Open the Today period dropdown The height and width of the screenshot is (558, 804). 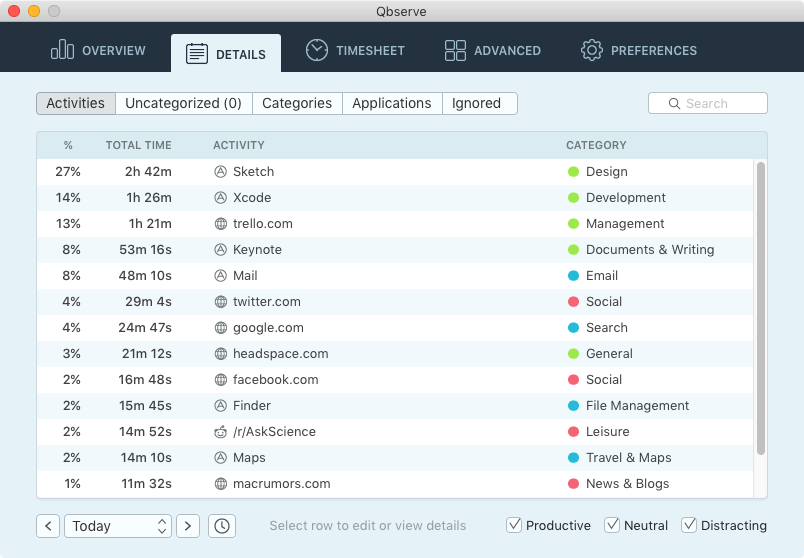(x=118, y=526)
